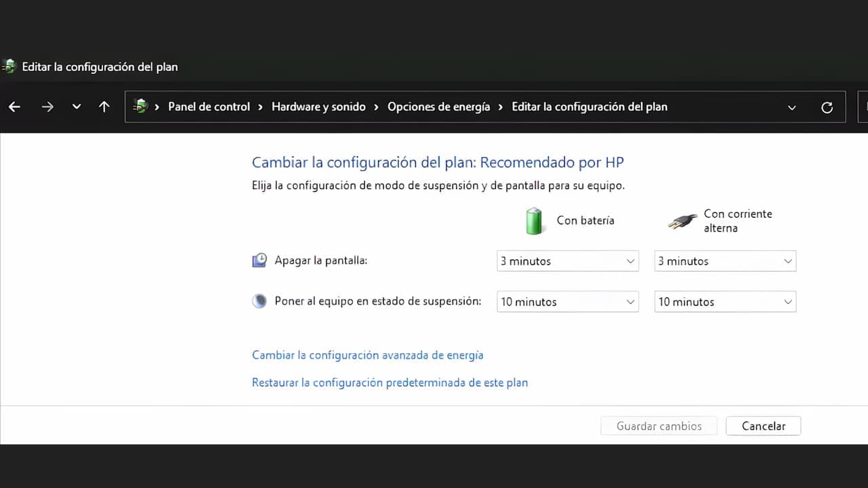Click the refresh icon in address bar
The height and width of the screenshot is (488, 868).
click(827, 107)
